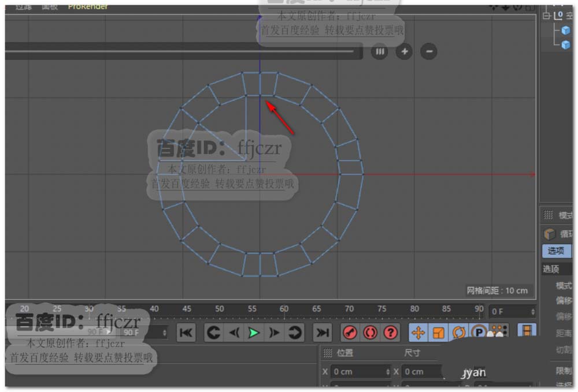The height and width of the screenshot is (392, 578).
Task: Jump to the end of the animation
Action: click(x=323, y=333)
